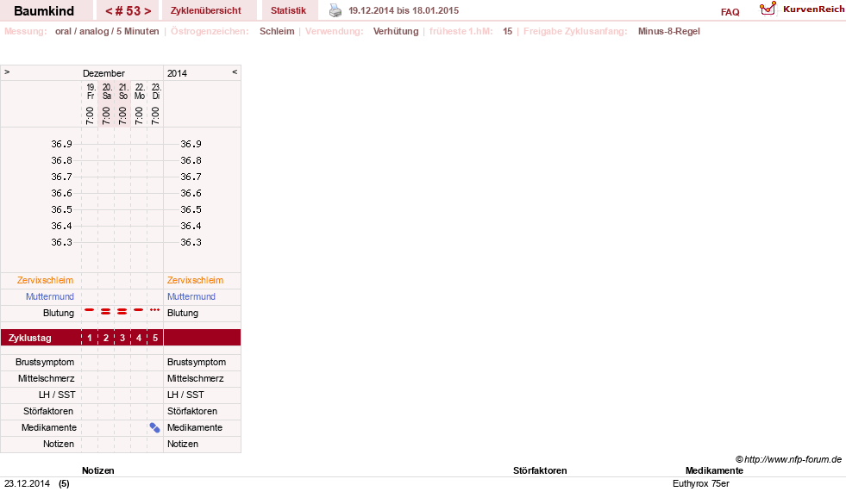The image size is (846, 504).
Task: Click the 22. Mo date column header
Action: pos(140,91)
